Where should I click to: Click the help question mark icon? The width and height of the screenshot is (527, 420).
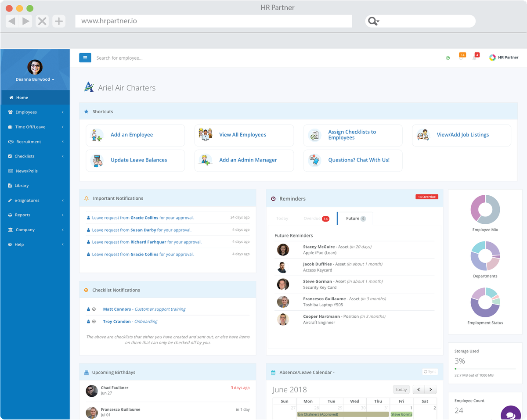click(x=448, y=57)
